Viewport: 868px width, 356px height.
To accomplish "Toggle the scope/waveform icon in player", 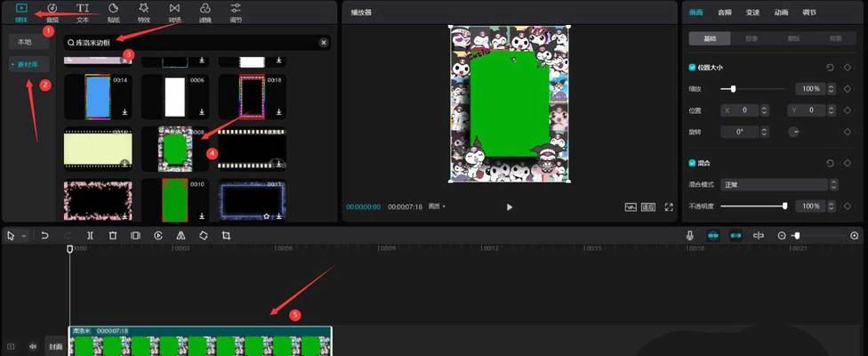I will pos(631,207).
